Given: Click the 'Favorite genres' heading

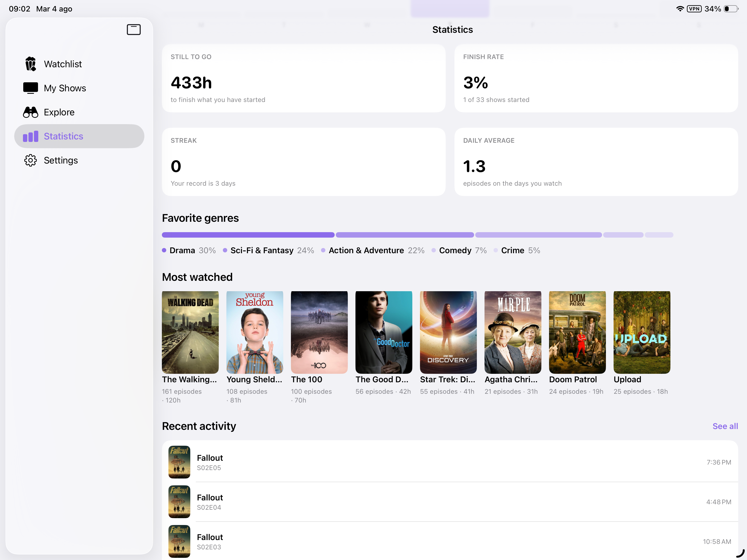Looking at the screenshot, I should (x=200, y=218).
